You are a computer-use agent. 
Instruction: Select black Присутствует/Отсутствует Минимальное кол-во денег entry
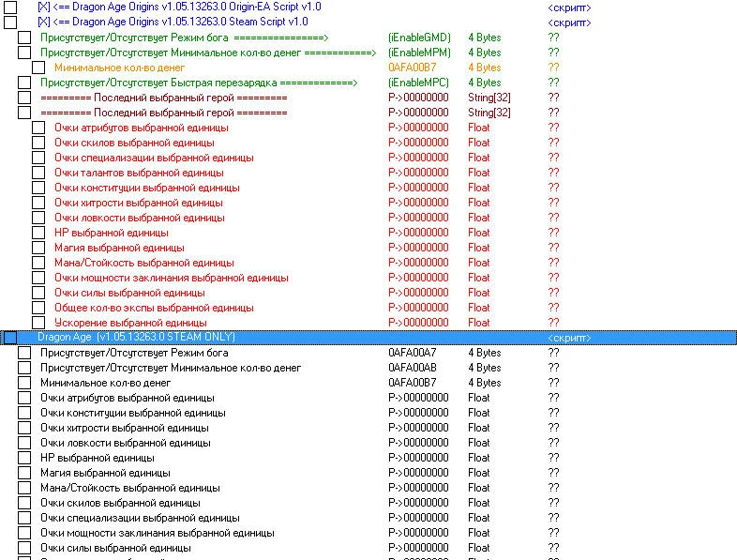[171, 368]
